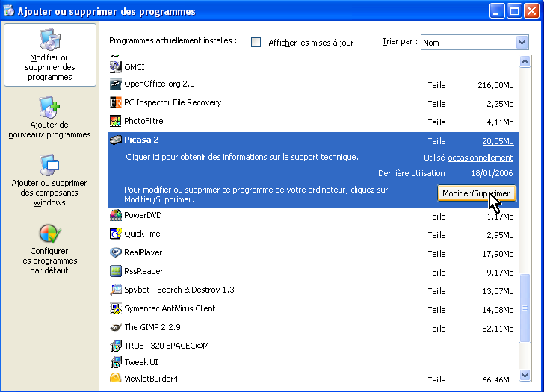Click the RssReader program icon
Image resolution: width=544 pixels, height=392 pixels.
point(116,271)
